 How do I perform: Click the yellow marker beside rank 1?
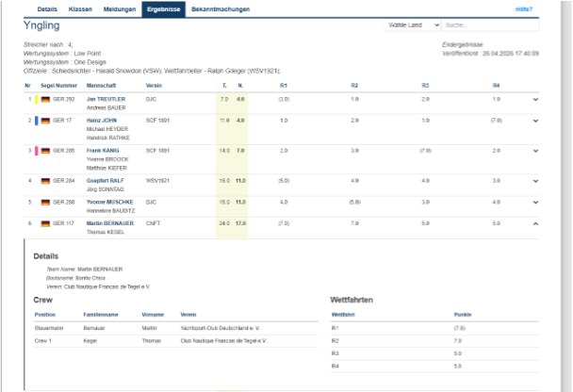click(x=36, y=99)
